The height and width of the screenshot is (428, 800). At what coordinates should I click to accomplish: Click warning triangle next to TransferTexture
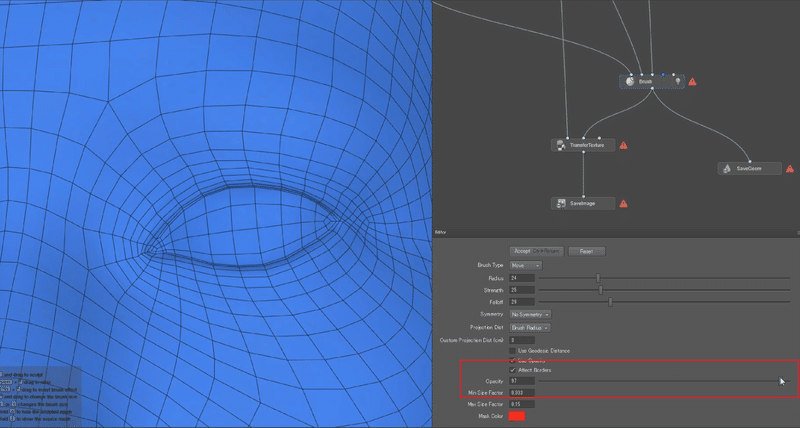[x=623, y=145]
